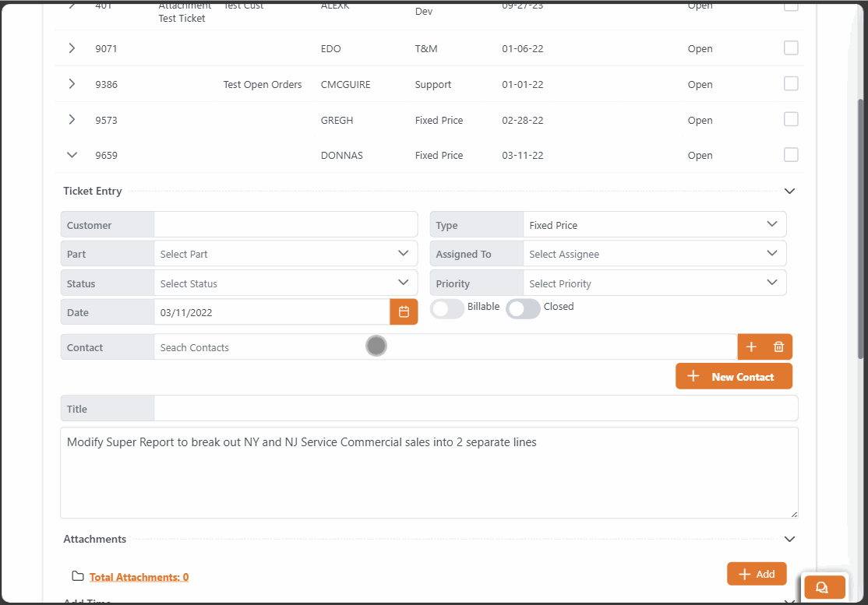Open the Total Attachments: 0 link

click(x=139, y=576)
